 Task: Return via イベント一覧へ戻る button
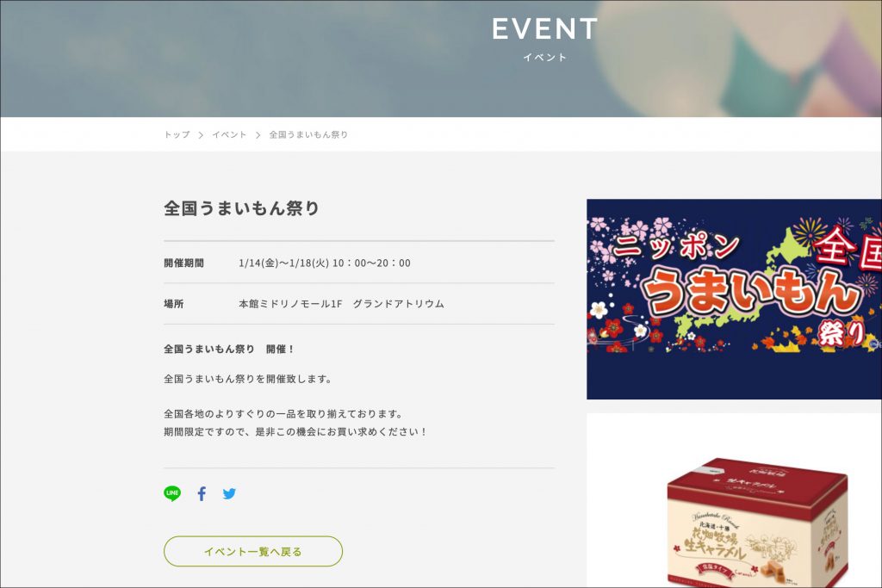tap(253, 552)
